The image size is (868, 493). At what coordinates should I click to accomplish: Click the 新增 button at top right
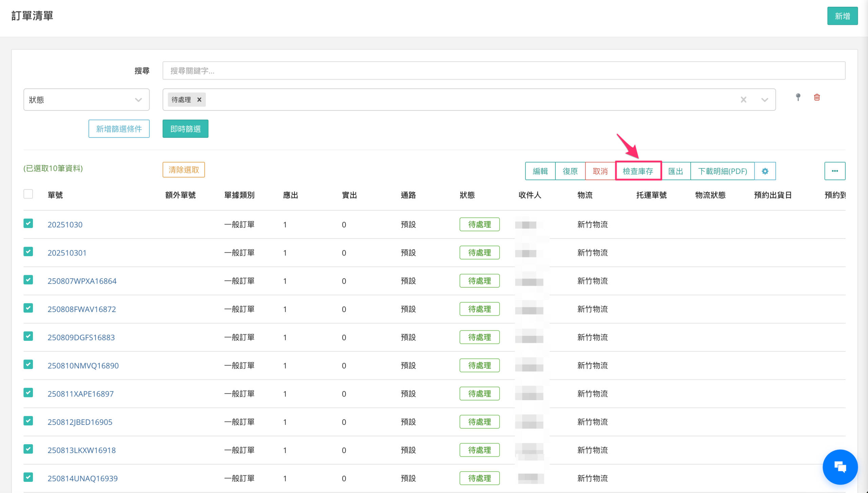click(x=842, y=16)
